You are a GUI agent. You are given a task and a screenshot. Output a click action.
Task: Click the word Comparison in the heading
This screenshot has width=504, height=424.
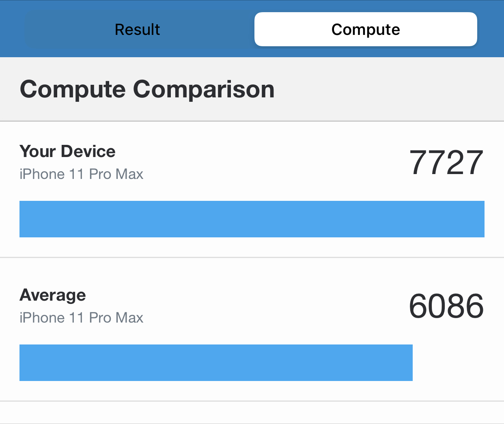coord(204,89)
